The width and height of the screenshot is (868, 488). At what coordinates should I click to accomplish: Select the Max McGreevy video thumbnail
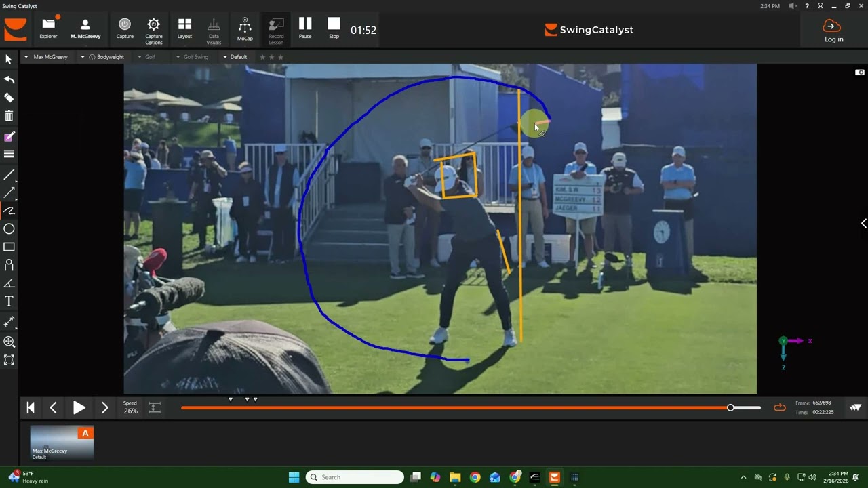tap(62, 443)
